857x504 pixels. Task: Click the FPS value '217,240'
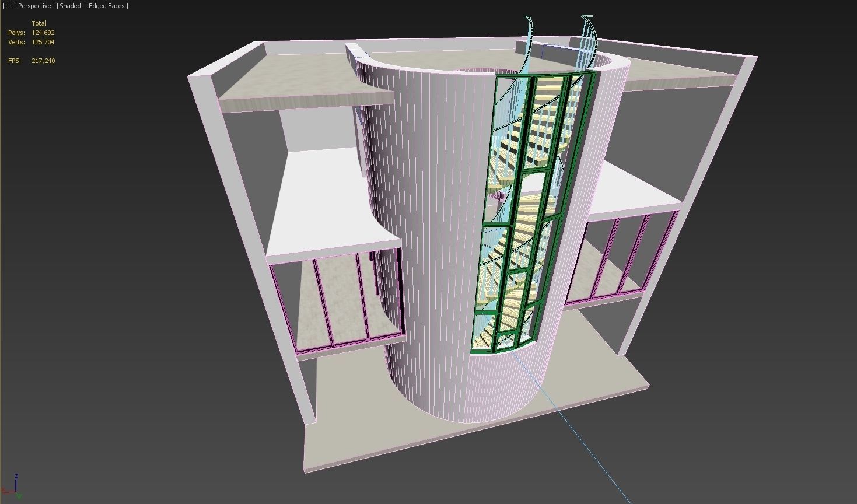(x=43, y=61)
